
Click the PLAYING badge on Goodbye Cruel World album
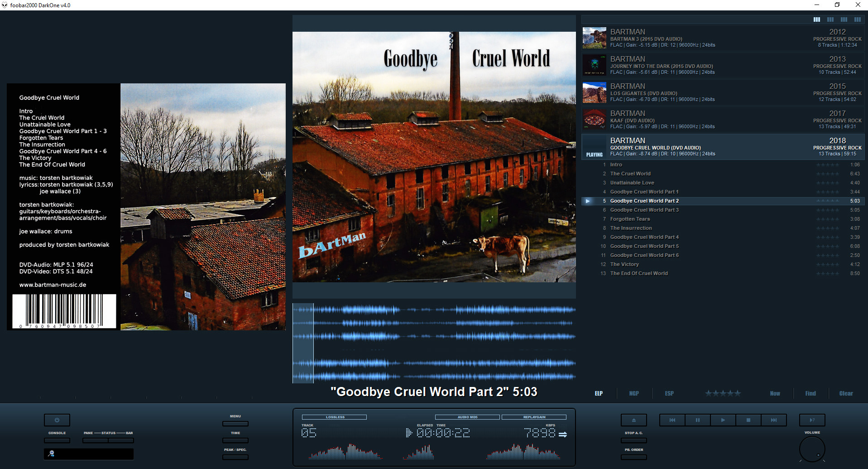tap(594, 155)
